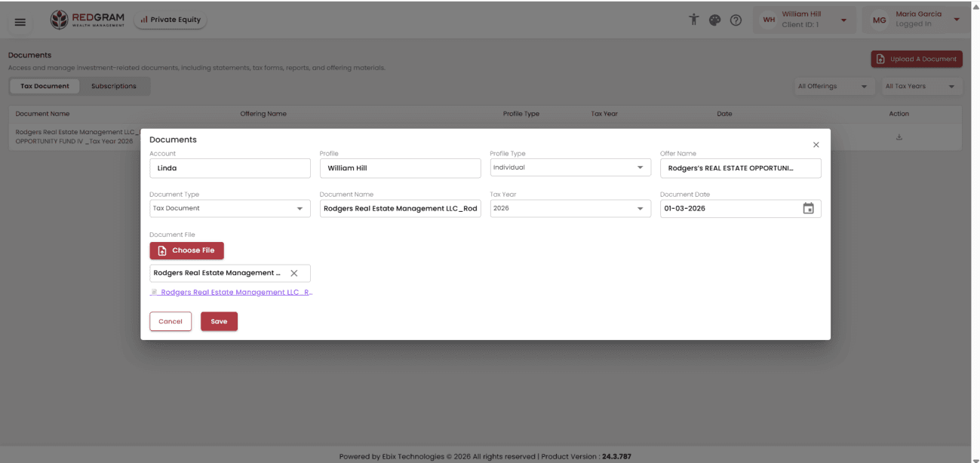Open the All Tax Years filter dropdown
The image size is (980, 463).
pos(923,87)
